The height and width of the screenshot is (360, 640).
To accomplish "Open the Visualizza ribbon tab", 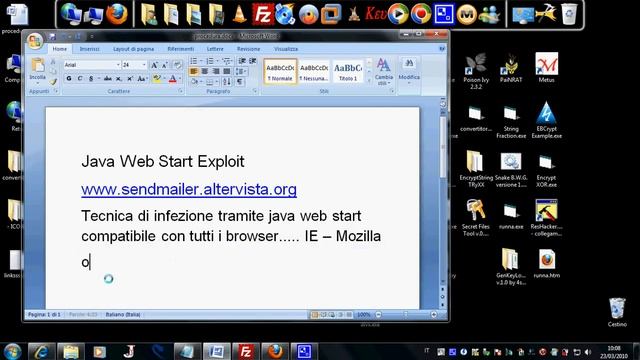I will 286,49.
